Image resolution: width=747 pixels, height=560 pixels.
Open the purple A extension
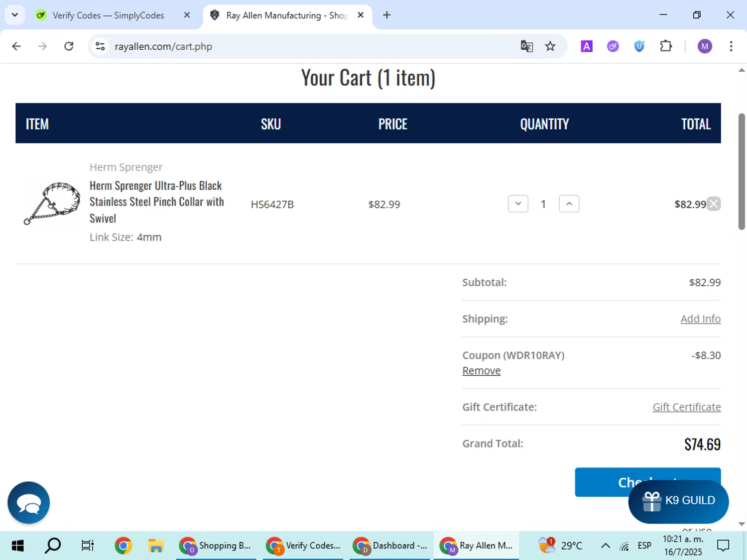pyautogui.click(x=587, y=46)
